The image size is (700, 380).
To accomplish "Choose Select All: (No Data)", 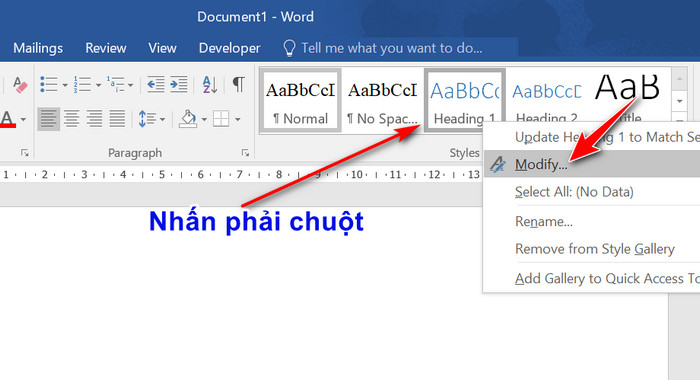I will coord(592,192).
